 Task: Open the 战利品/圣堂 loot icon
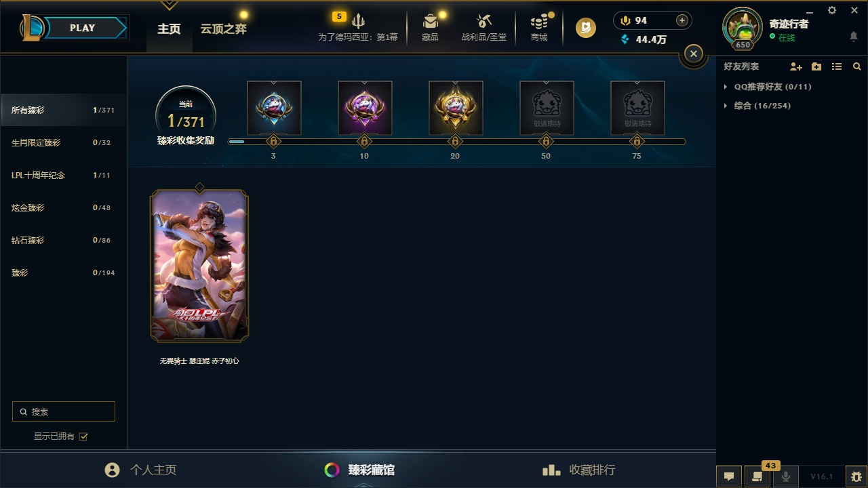(x=484, y=22)
